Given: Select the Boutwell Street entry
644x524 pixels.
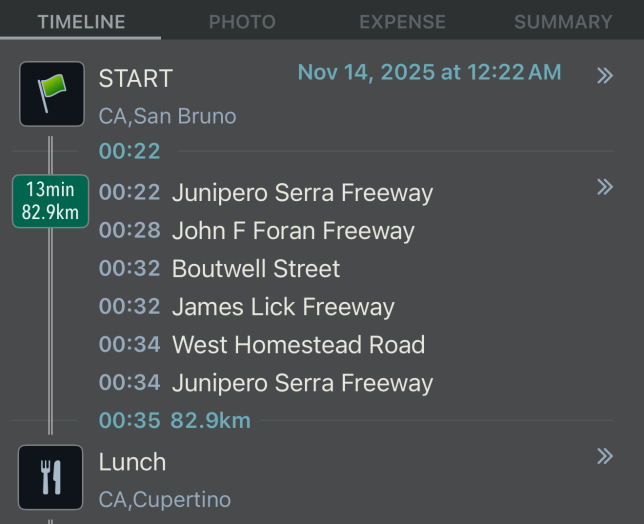Looking at the screenshot, I should click(256, 269).
